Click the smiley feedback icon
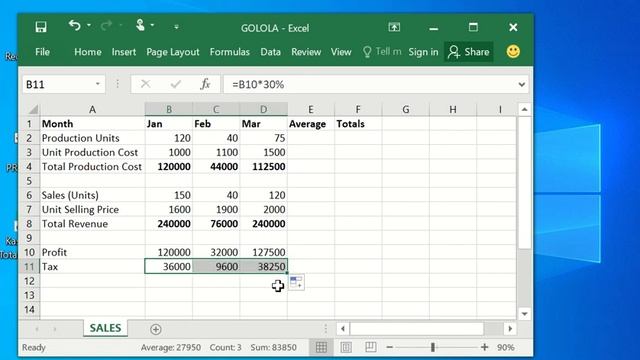Viewport: 640px width, 360px height. coord(513,51)
